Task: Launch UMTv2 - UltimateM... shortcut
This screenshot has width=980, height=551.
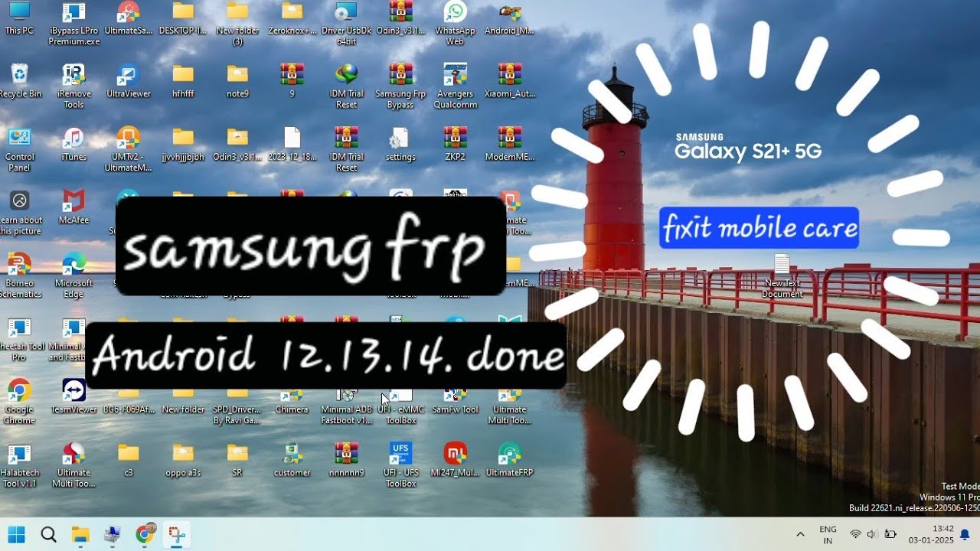Action: tap(128, 149)
